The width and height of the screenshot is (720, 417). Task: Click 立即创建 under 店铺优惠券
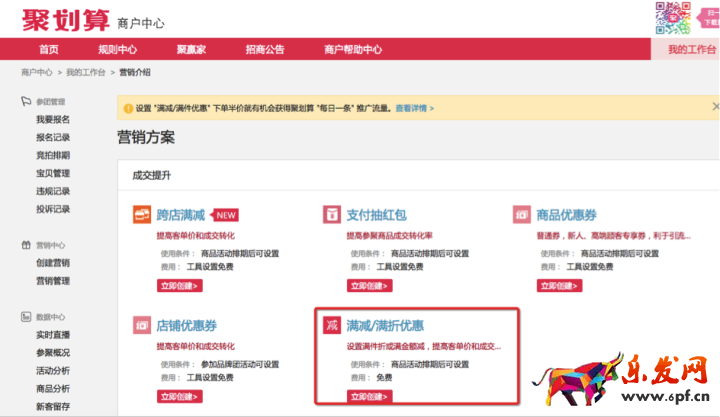(x=180, y=396)
